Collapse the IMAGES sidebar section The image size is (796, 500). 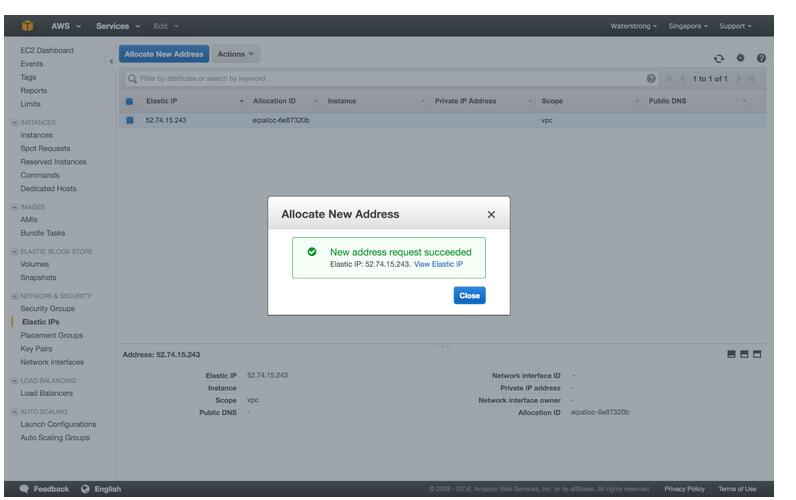click(x=14, y=207)
